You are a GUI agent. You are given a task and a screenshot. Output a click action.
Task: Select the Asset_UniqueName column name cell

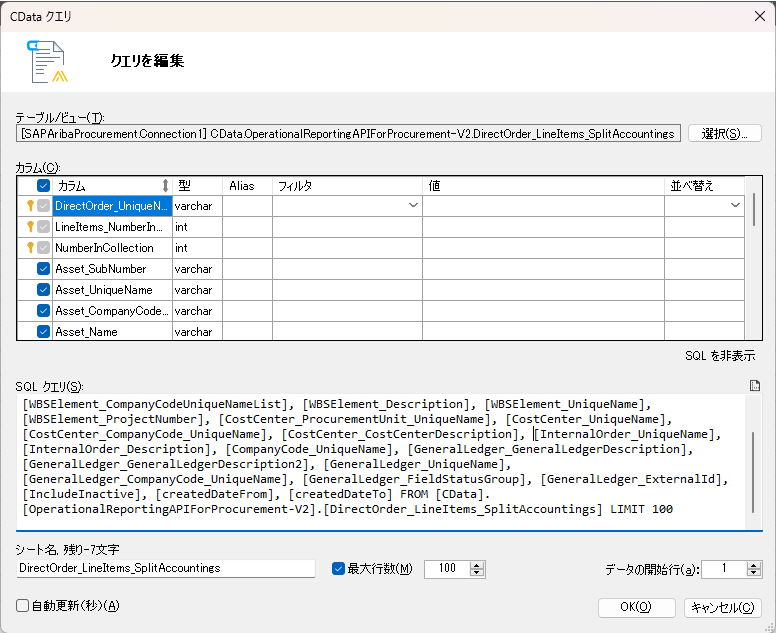[x=112, y=290]
